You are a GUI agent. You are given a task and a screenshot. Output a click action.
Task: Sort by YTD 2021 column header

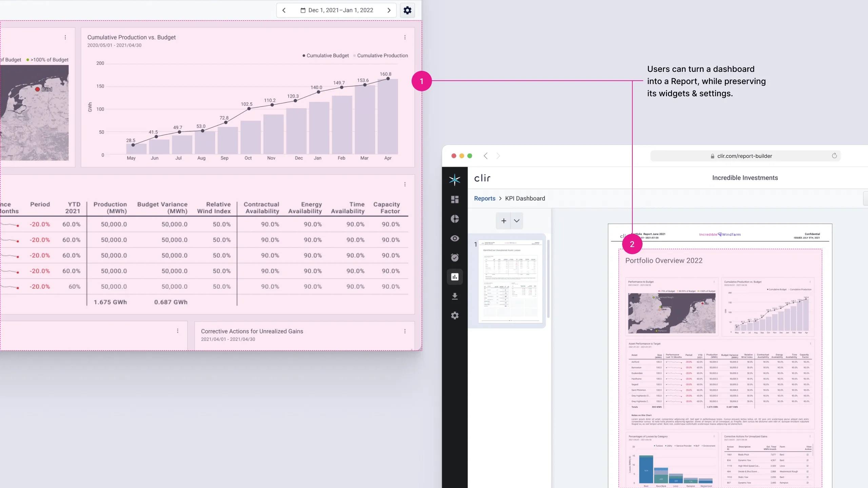[73, 207]
